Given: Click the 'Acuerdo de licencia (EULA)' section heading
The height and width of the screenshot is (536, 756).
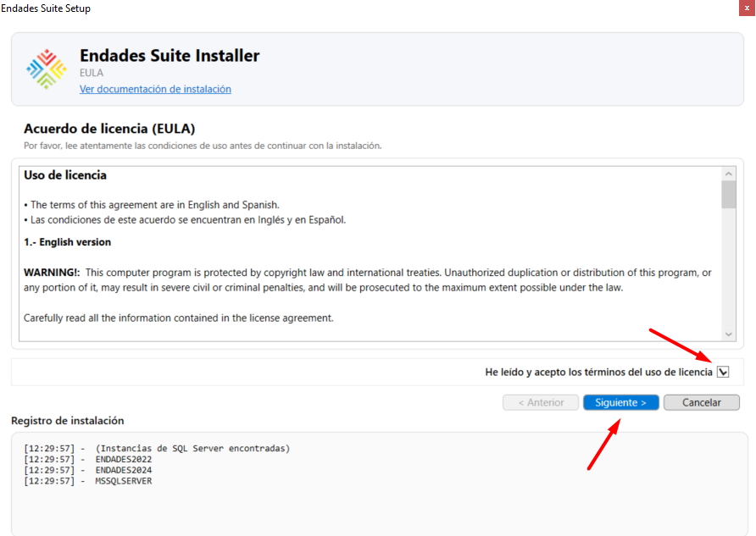Looking at the screenshot, I should pos(109,129).
